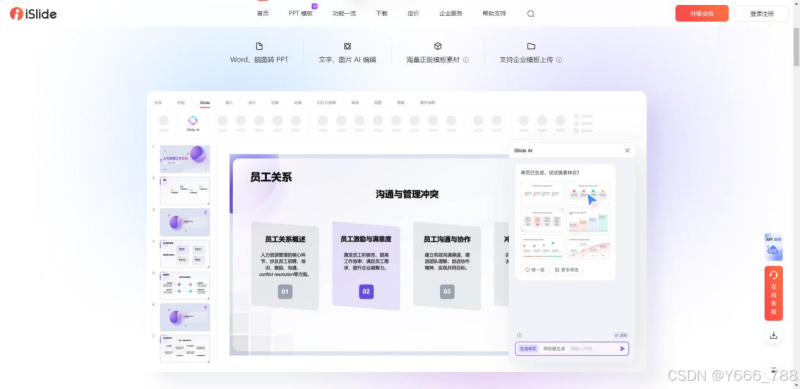Select the 生成单页 mode tag
Screen dimensions: 800x389
pos(528,349)
